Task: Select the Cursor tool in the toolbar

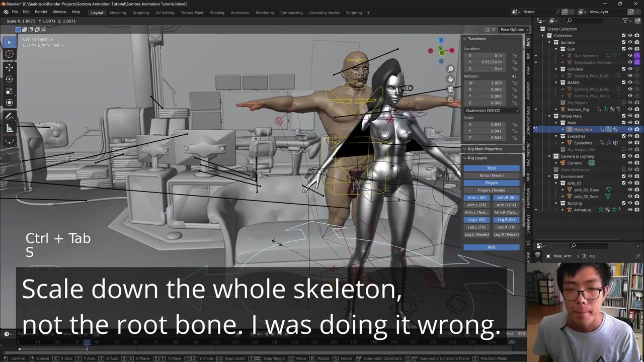Action: pos(9,54)
